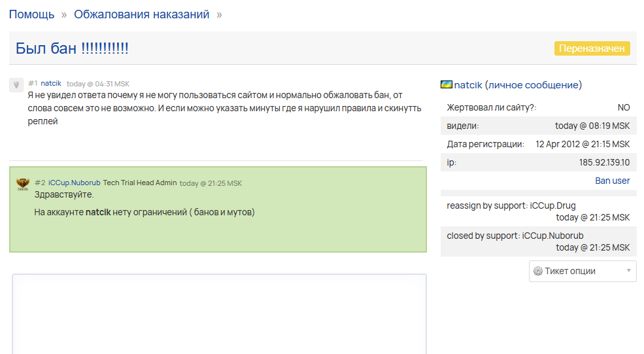Click the Переназначен status badge
The height and width of the screenshot is (354, 644).
pos(592,48)
